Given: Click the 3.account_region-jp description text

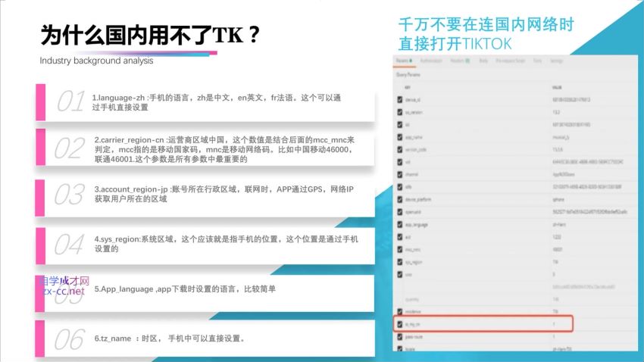Looking at the screenshot, I should pos(224,194).
